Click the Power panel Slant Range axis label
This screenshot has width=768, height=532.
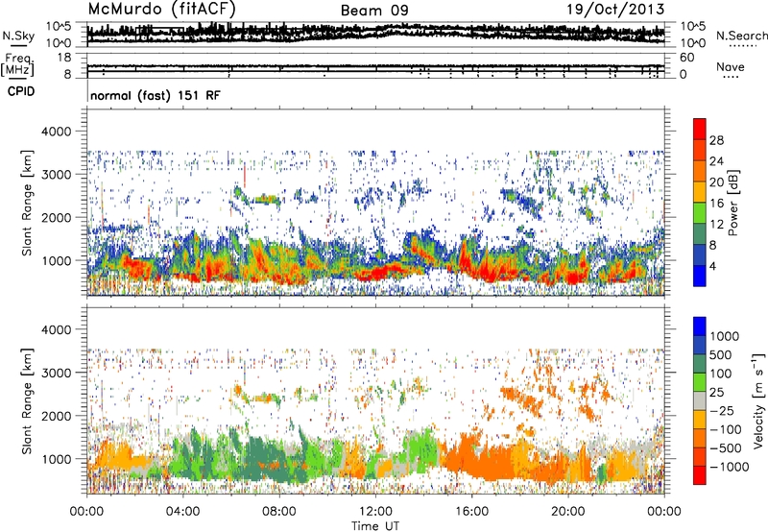[x=27, y=204]
